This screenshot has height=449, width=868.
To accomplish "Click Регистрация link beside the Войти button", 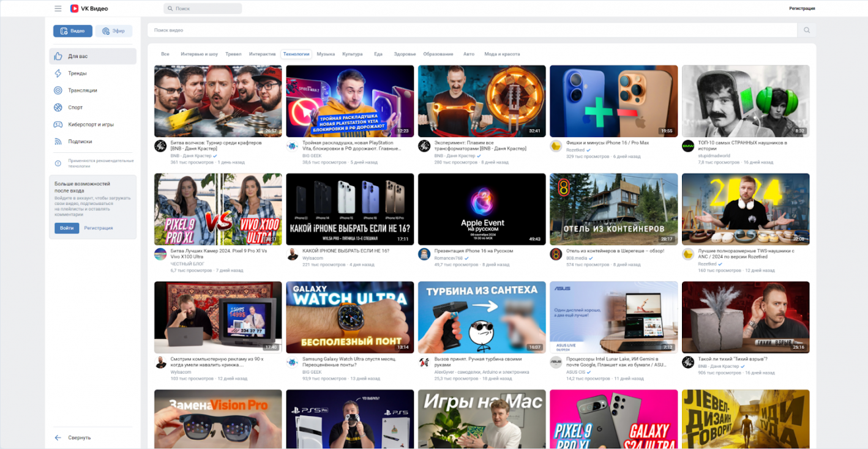I will (99, 228).
